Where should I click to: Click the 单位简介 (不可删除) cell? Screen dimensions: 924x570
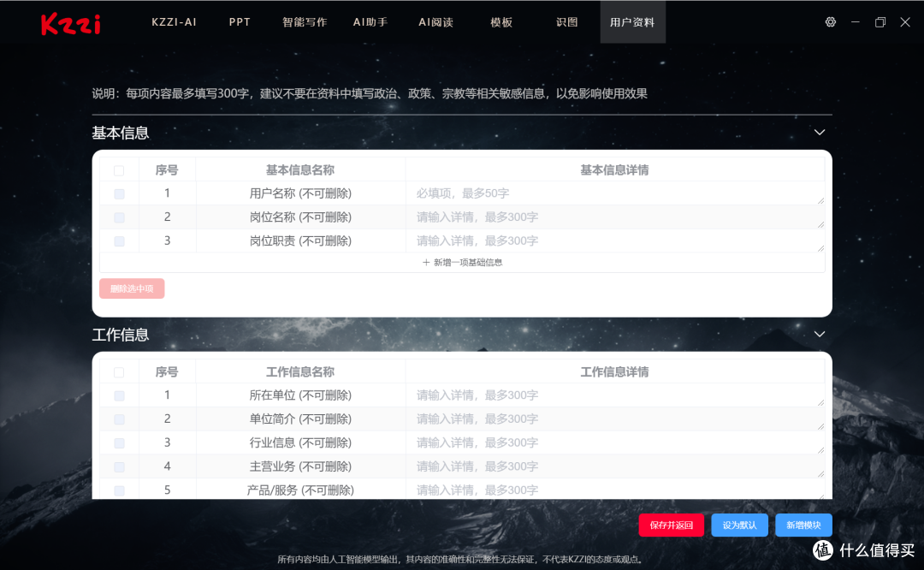[300, 419]
